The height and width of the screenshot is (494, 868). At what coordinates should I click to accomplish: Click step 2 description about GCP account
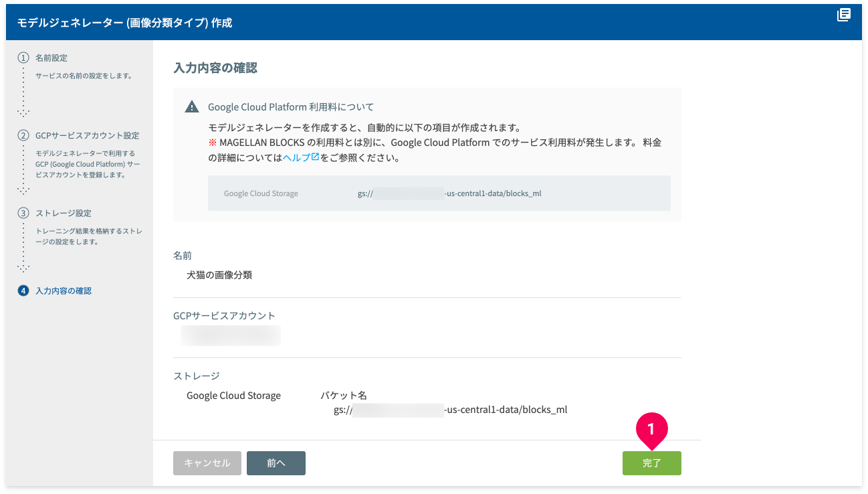point(88,164)
